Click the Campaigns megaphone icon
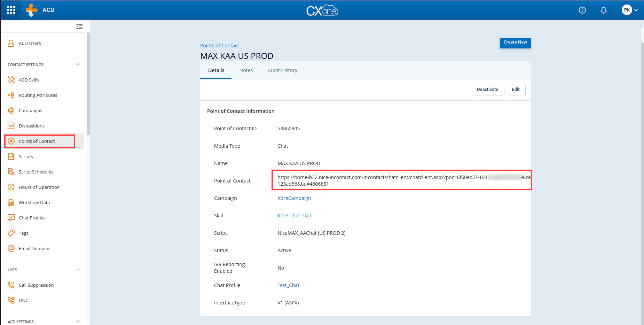This screenshot has height=325, width=644. click(11, 110)
